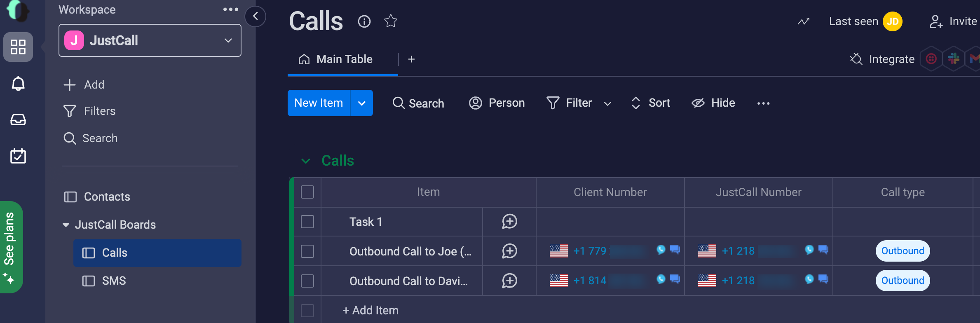The image size is (980, 323).
Task: Tick the Outbound Call to Davi checkbox
Action: [307, 281]
